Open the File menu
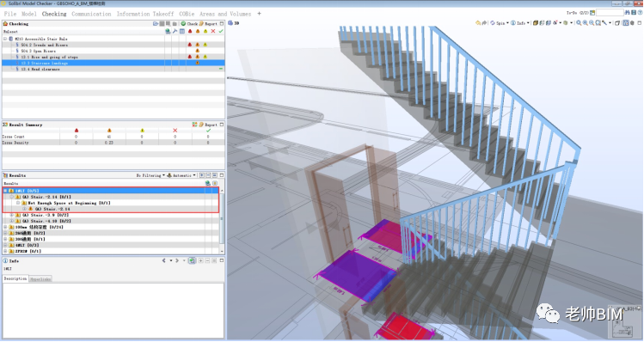The image size is (644, 342). 9,14
